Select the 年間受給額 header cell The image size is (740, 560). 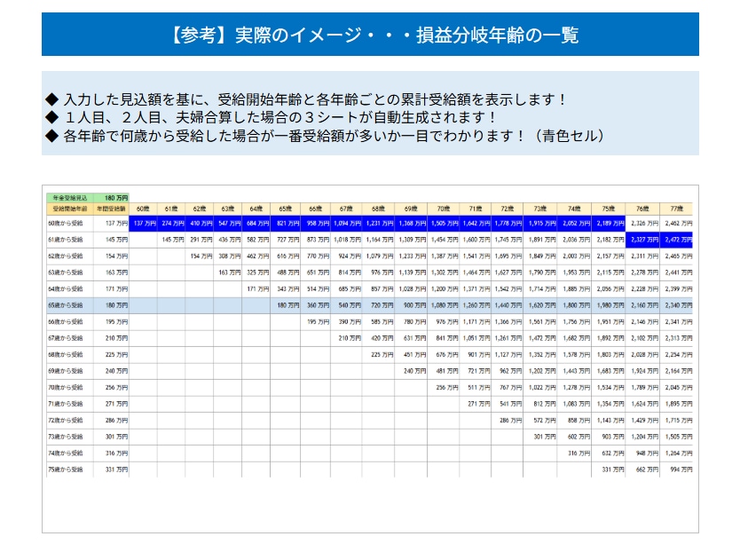[112, 209]
